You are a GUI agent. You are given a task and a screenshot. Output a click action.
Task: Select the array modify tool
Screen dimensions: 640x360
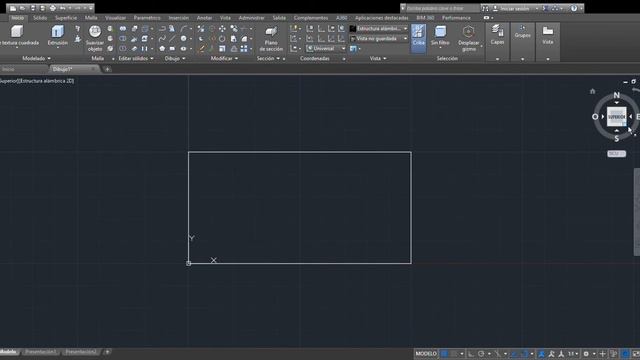click(244, 49)
